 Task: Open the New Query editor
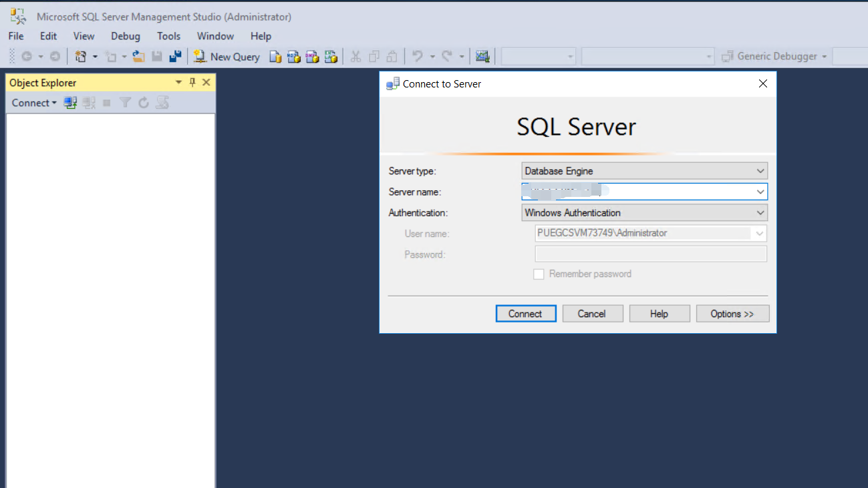(x=227, y=56)
